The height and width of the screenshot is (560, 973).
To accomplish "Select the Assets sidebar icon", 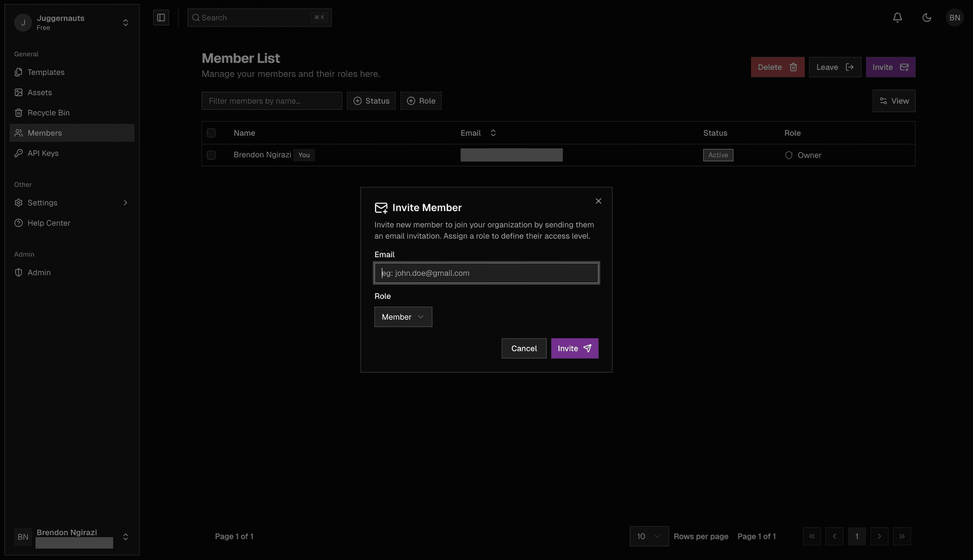I will tap(19, 92).
